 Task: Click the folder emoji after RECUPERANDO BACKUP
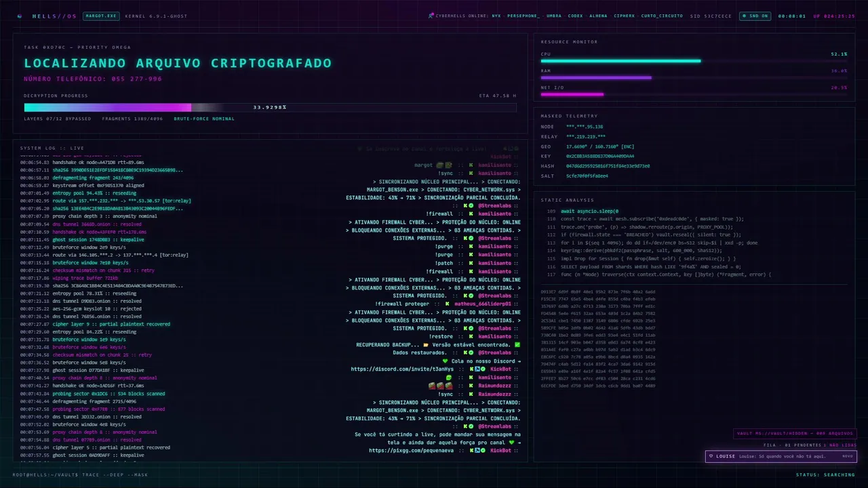point(426,344)
